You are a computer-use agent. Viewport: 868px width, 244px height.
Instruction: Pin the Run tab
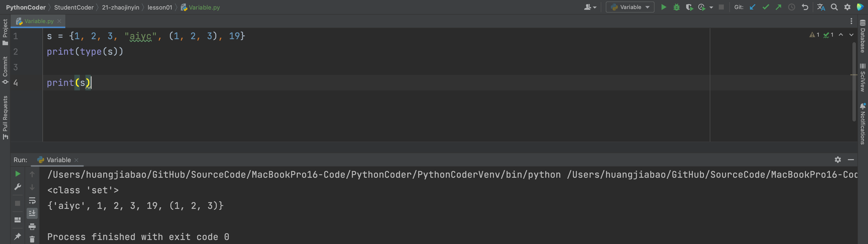[18, 236]
